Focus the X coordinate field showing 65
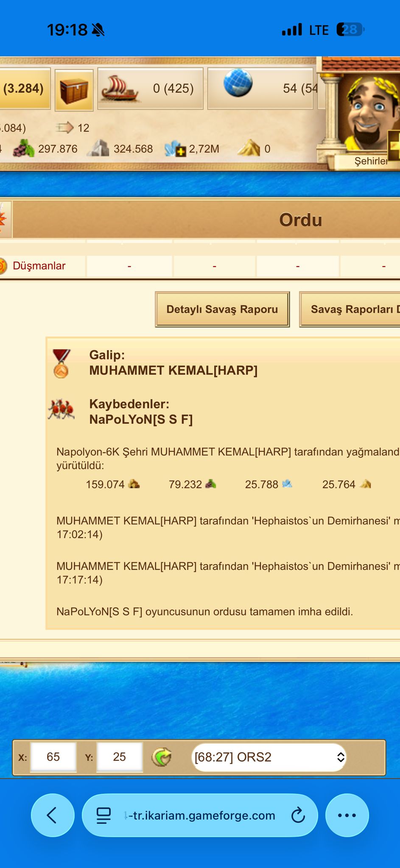The image size is (400, 868). point(53,757)
